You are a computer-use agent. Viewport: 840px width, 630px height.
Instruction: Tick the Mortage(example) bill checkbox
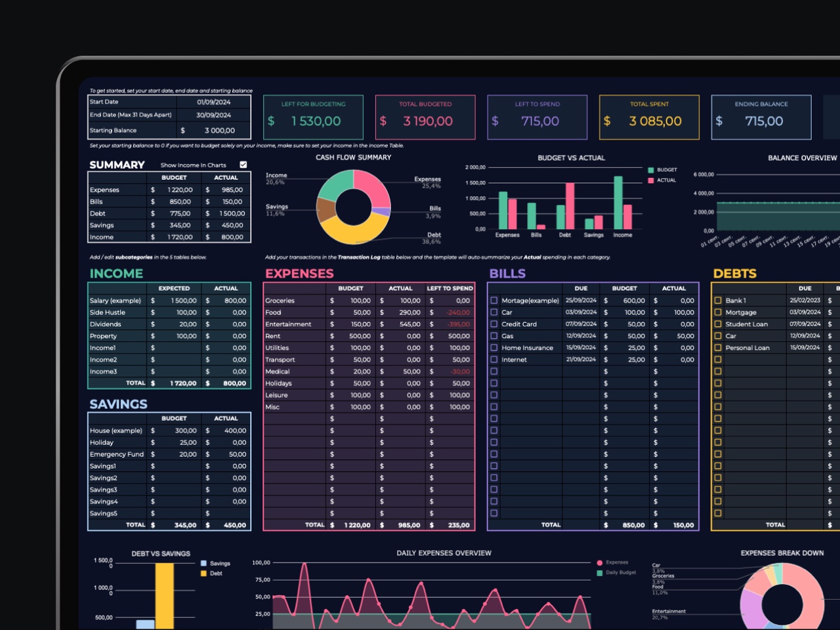[494, 301]
